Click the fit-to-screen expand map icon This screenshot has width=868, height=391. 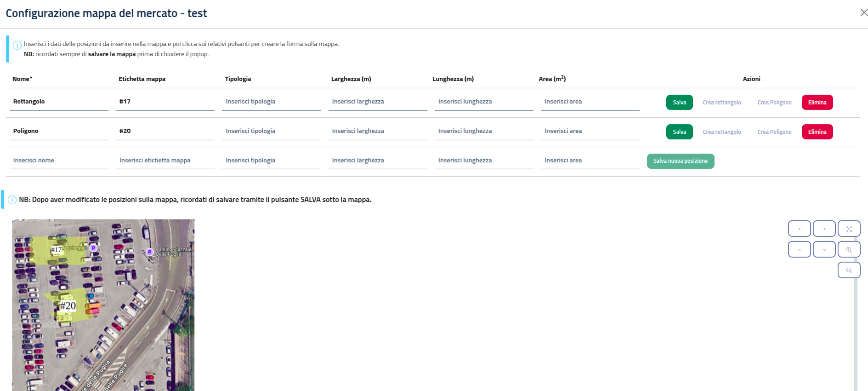tap(849, 229)
